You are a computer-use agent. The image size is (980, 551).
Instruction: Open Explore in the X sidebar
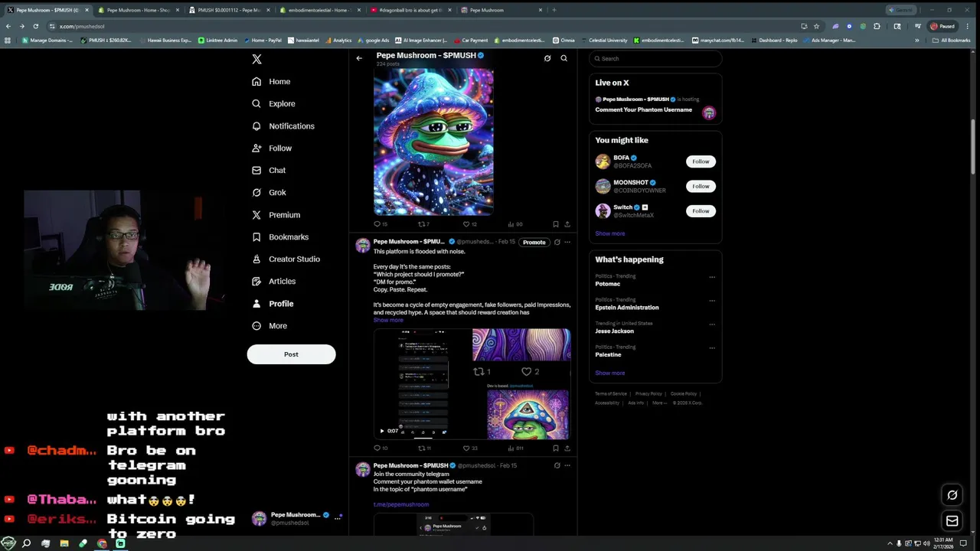[x=273, y=103]
